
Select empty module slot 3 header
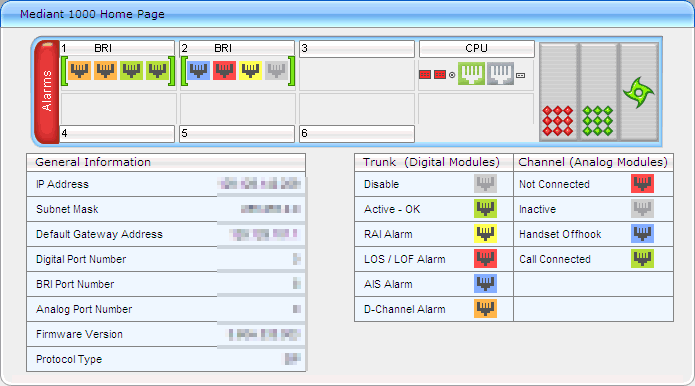[x=357, y=48]
